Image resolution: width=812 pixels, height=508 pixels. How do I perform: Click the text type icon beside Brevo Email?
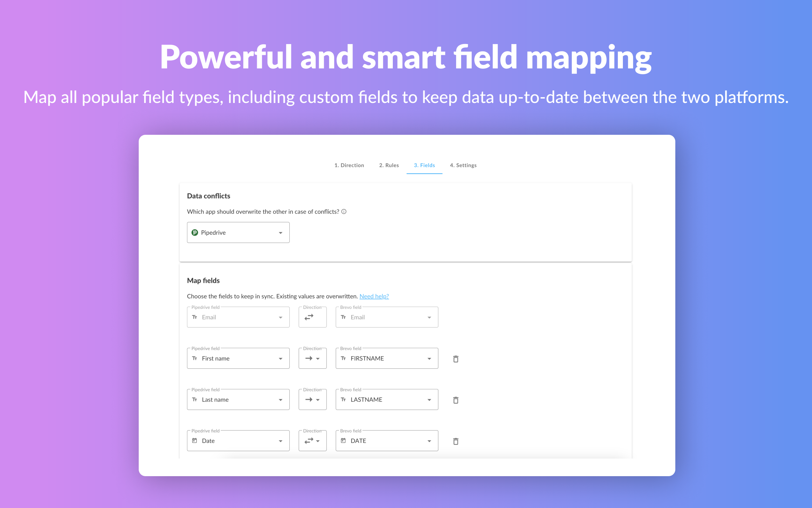(x=343, y=317)
